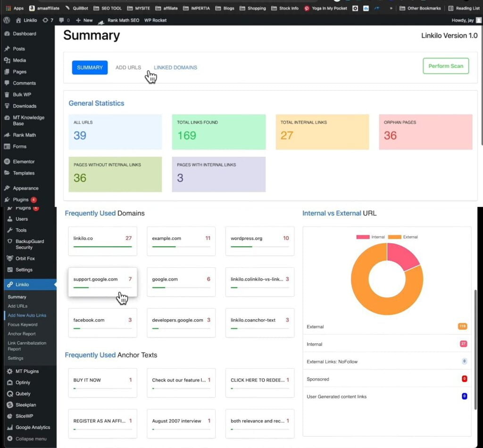Open the Shopping bookmarks folder
Screen dimensions: 483x448
(253, 8)
